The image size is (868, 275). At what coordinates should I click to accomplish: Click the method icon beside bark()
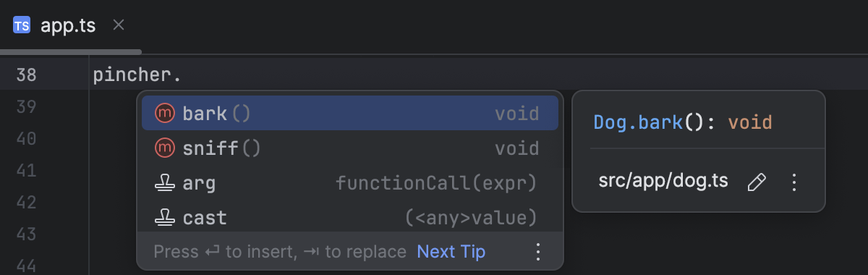pos(165,114)
